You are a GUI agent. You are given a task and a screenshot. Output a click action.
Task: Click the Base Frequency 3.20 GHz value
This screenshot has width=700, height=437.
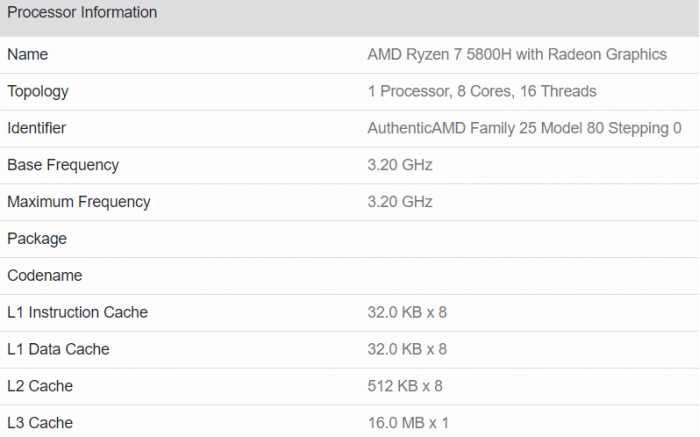(400, 166)
